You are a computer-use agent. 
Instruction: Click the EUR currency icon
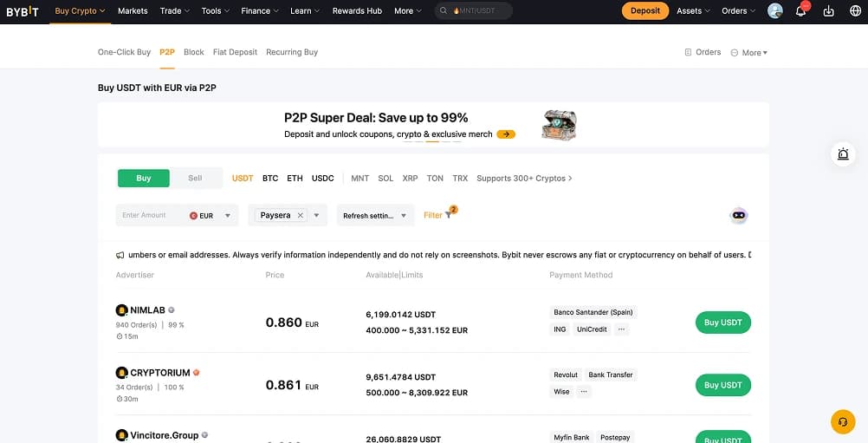[x=193, y=215]
